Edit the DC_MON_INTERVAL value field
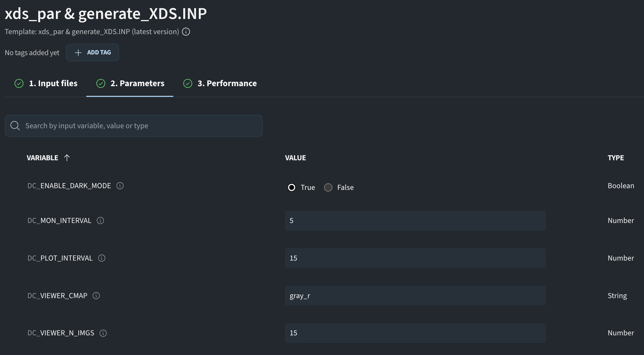 click(416, 221)
